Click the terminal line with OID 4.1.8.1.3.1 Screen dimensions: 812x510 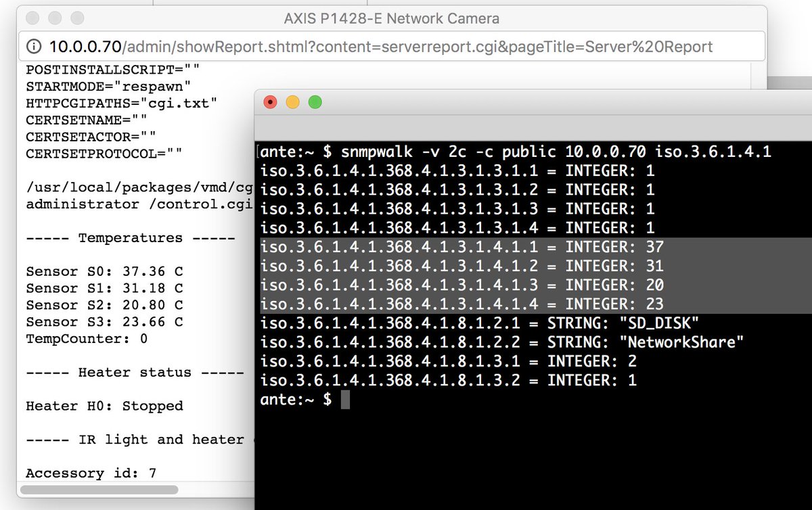[449, 361]
